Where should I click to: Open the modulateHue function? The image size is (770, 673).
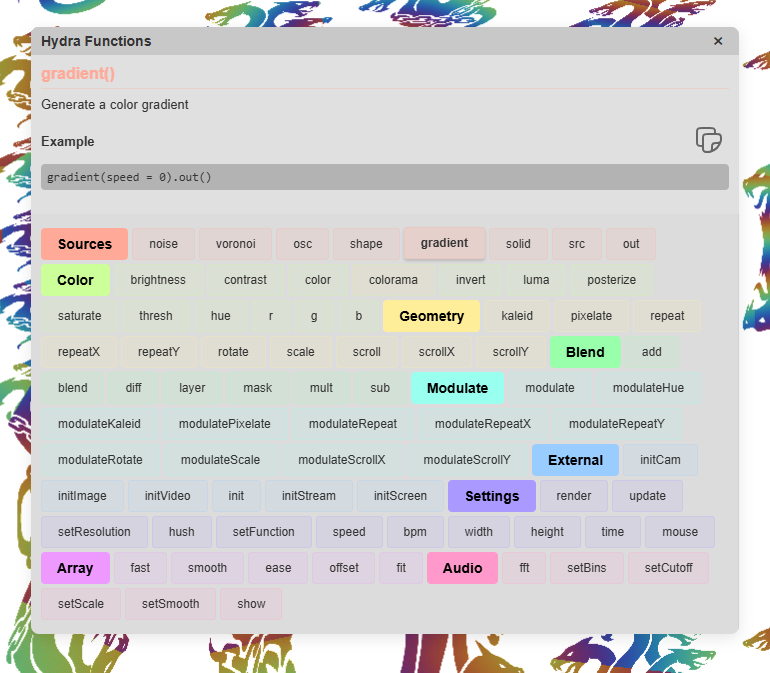coord(648,388)
